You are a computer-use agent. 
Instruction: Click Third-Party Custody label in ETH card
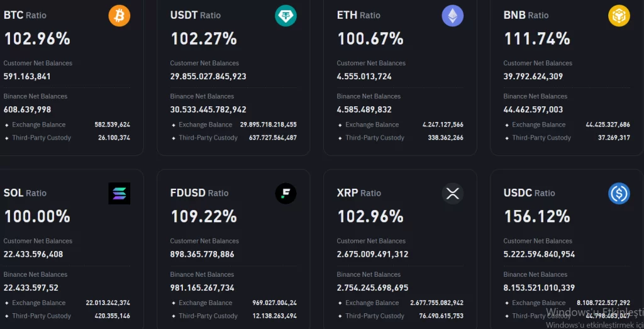[x=375, y=138]
